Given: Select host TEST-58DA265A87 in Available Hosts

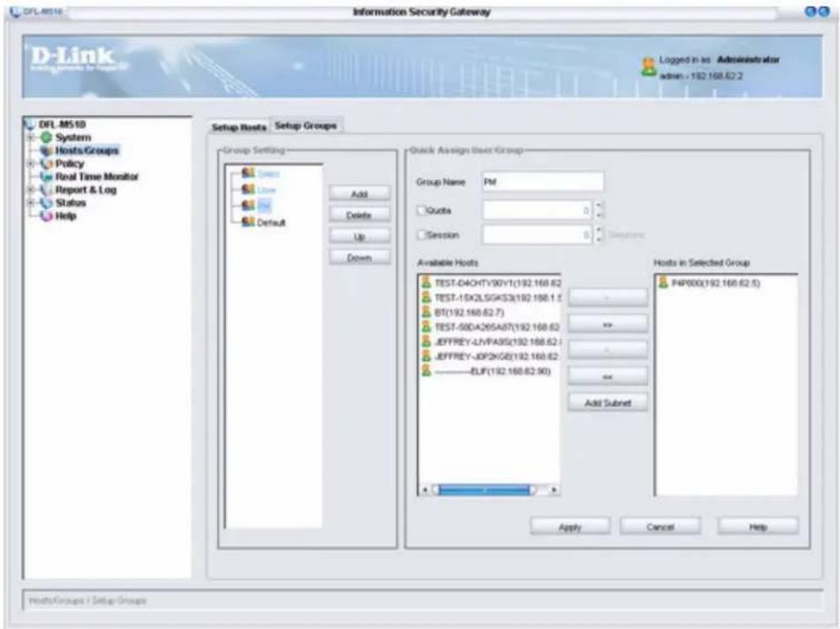Looking at the screenshot, I should [x=497, y=327].
